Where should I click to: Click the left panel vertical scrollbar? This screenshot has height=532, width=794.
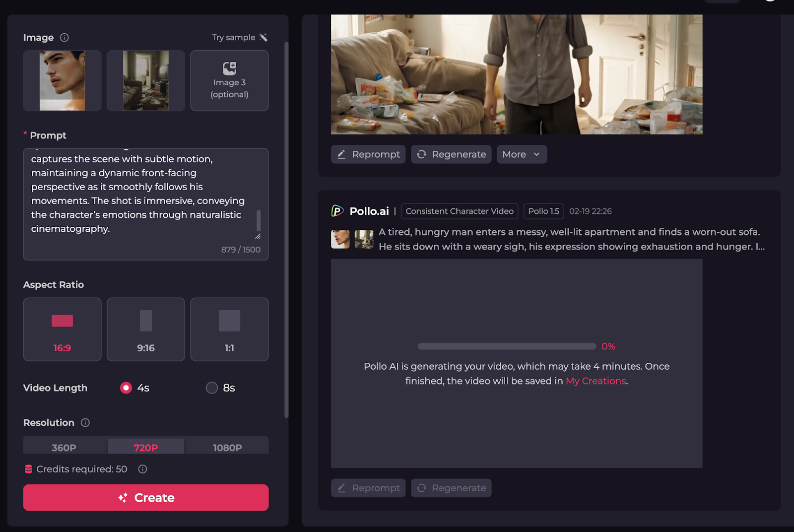(286, 231)
